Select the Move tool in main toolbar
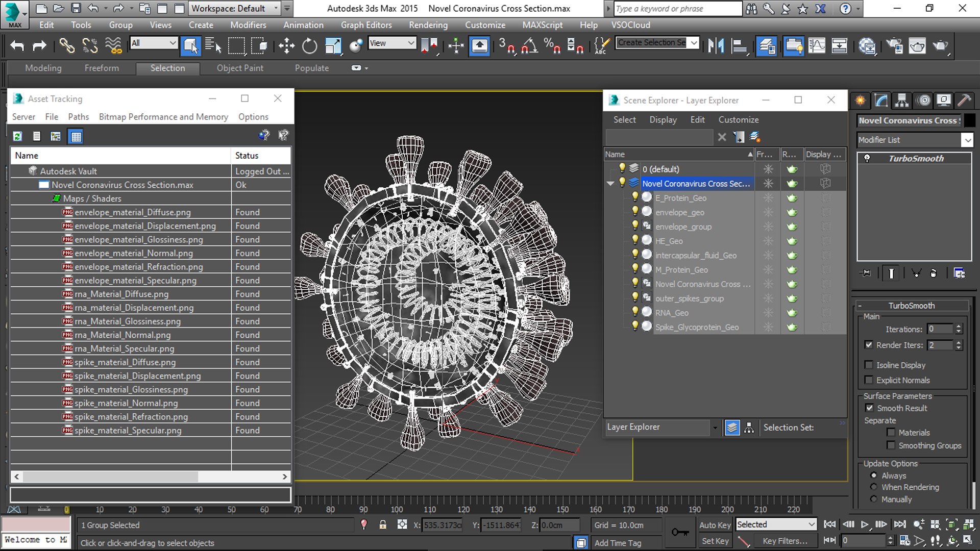This screenshot has height=551, width=980. point(286,46)
